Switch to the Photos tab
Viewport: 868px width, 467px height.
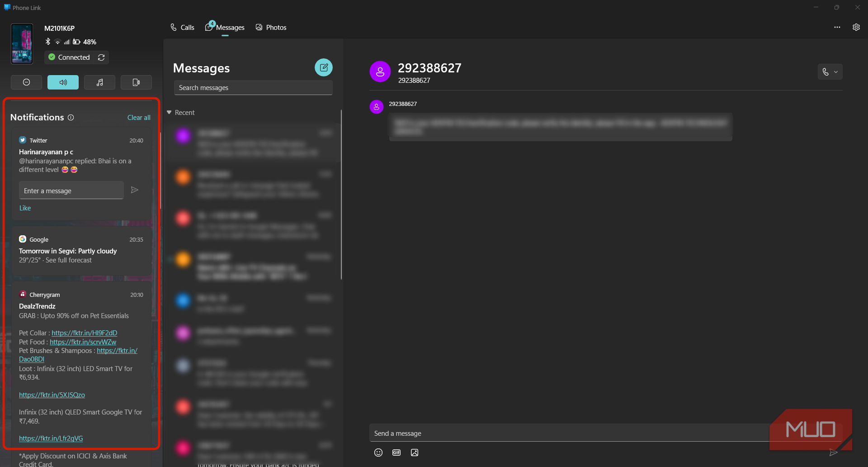coord(271,28)
